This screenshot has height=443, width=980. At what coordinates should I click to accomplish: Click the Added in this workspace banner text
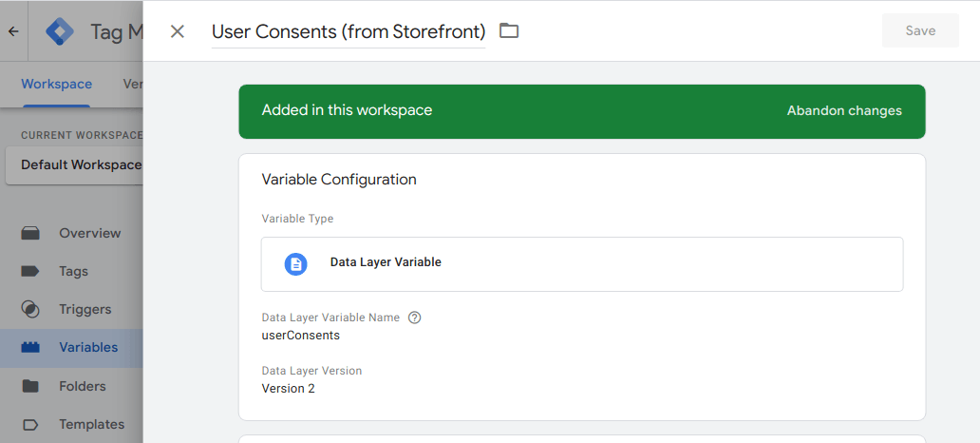click(347, 110)
